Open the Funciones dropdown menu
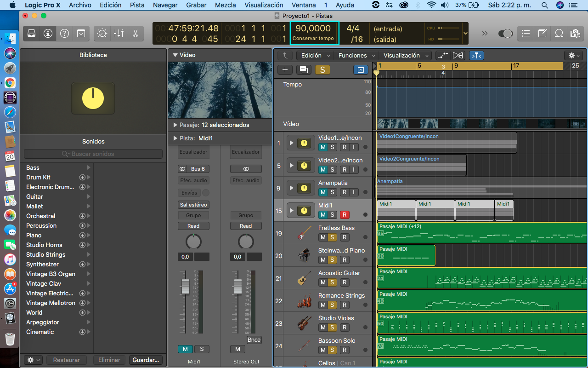The width and height of the screenshot is (588, 368). tap(357, 55)
